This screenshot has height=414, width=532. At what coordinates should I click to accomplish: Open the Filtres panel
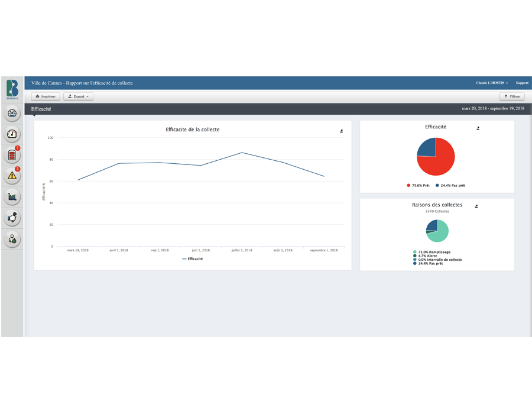tap(511, 96)
